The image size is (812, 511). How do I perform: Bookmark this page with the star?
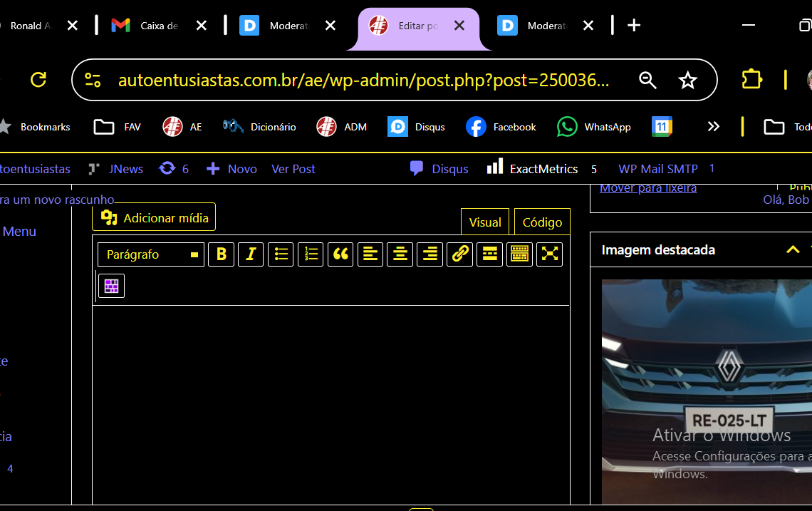pyautogui.click(x=687, y=81)
